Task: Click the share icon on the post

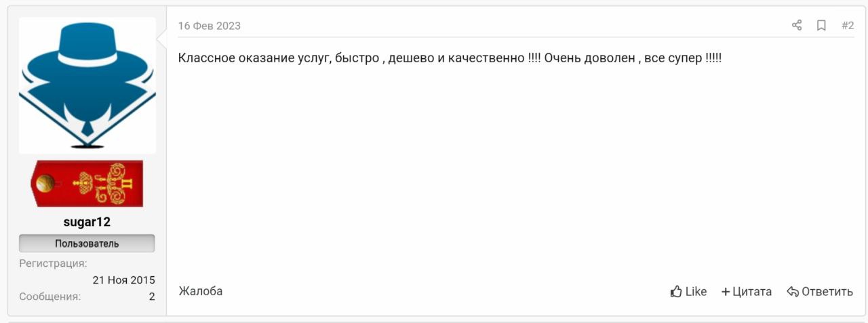Action: pos(797,26)
